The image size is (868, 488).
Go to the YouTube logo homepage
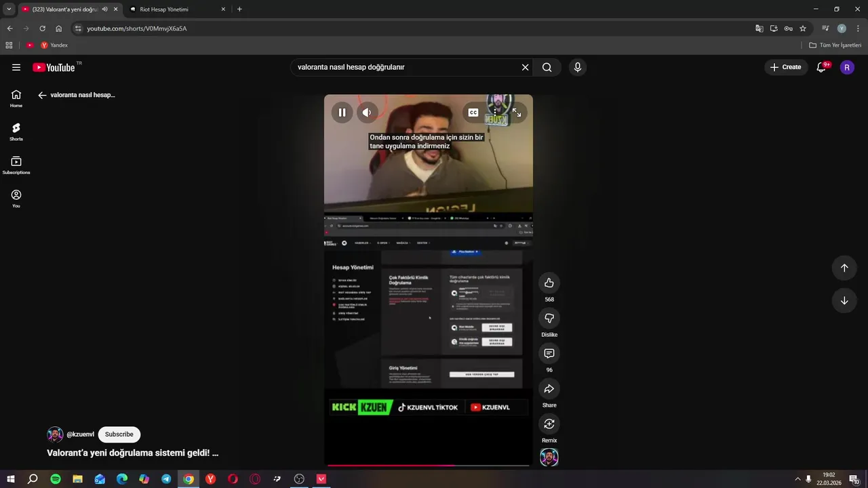[54, 67]
